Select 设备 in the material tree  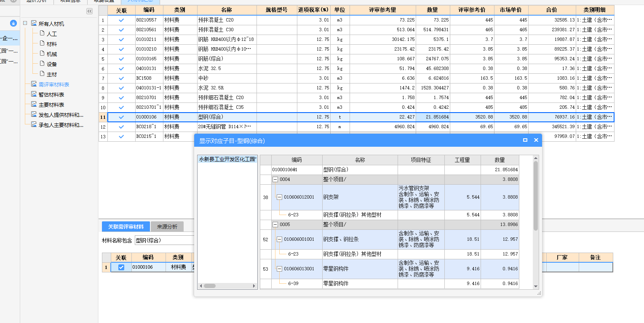(x=52, y=64)
